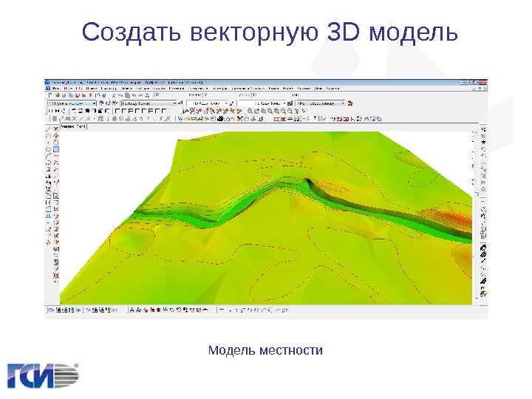532x399 pixels.
Task: Switch to the drawing document tab above the viewport
Action: [x=73, y=126]
